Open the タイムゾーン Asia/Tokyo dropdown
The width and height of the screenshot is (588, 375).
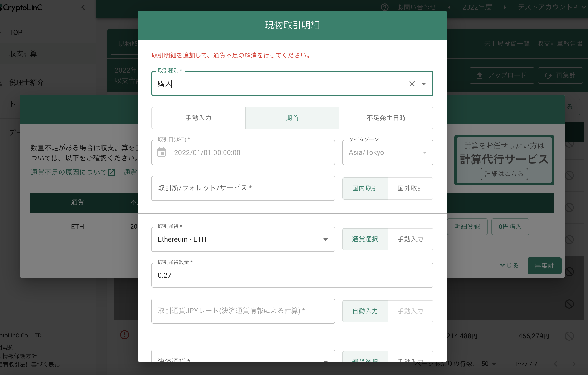[x=388, y=152]
